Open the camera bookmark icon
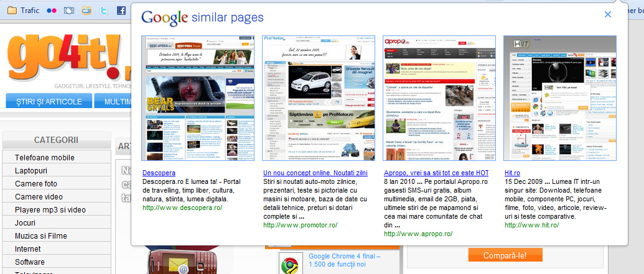This screenshot has height=274, width=644. pos(70,11)
